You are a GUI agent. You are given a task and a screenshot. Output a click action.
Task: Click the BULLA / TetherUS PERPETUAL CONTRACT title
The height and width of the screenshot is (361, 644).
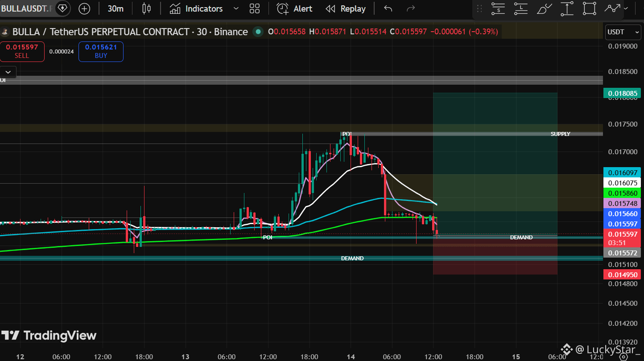point(130,32)
